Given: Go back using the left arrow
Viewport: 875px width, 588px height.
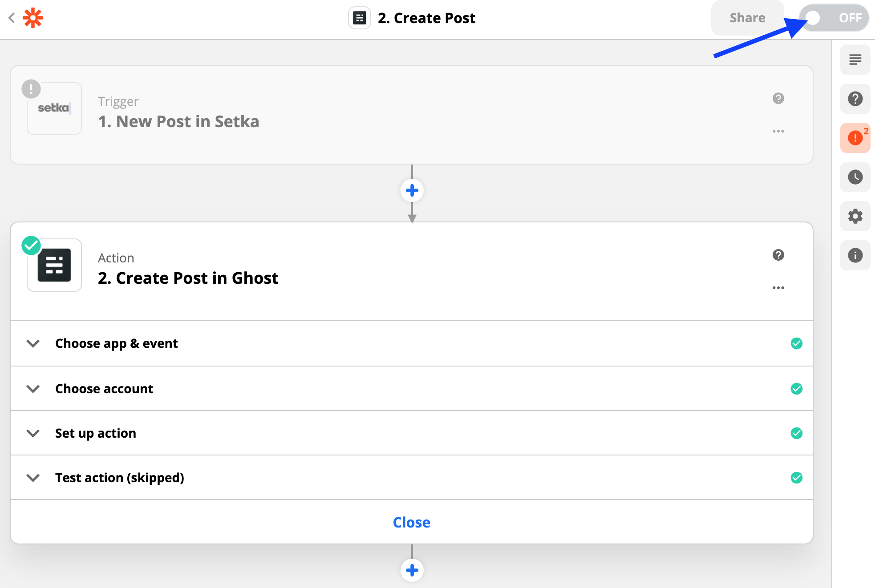Looking at the screenshot, I should 12,18.
